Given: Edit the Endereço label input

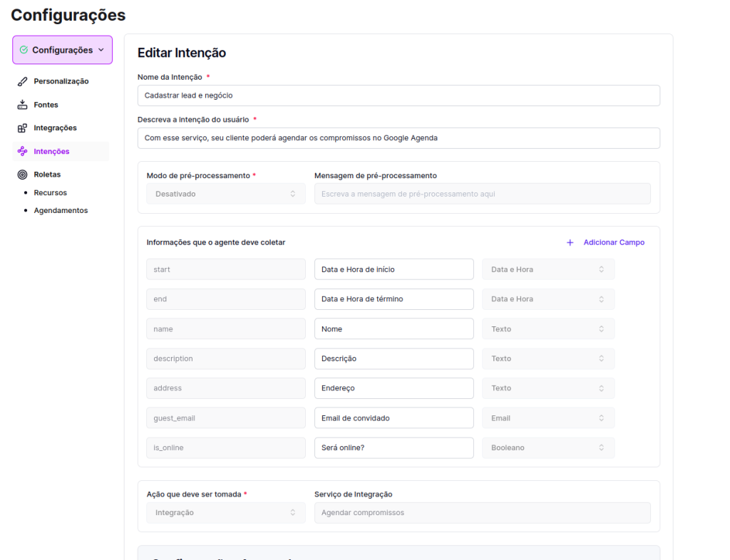Looking at the screenshot, I should 394,388.
